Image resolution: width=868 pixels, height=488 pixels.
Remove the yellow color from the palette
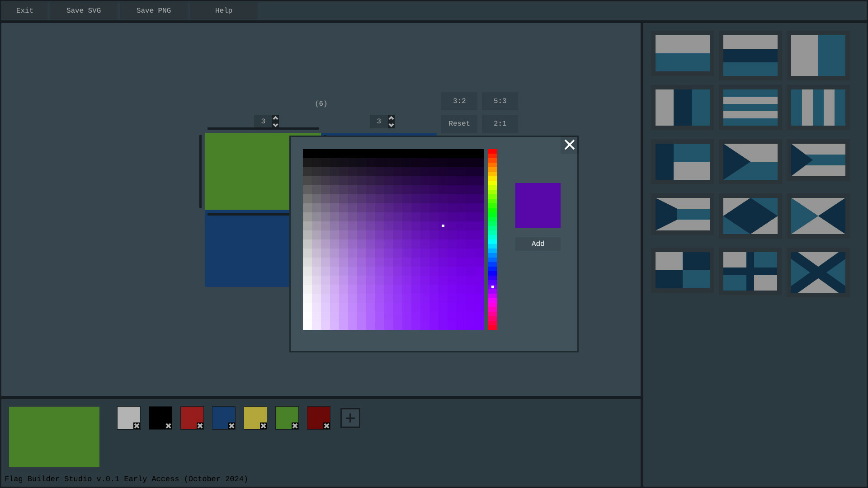[262, 426]
